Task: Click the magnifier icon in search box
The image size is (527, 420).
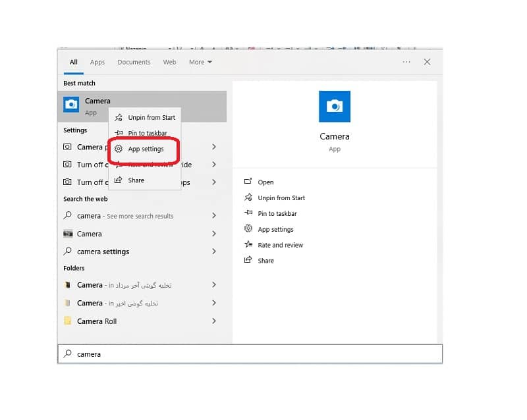Action: pyautogui.click(x=68, y=354)
